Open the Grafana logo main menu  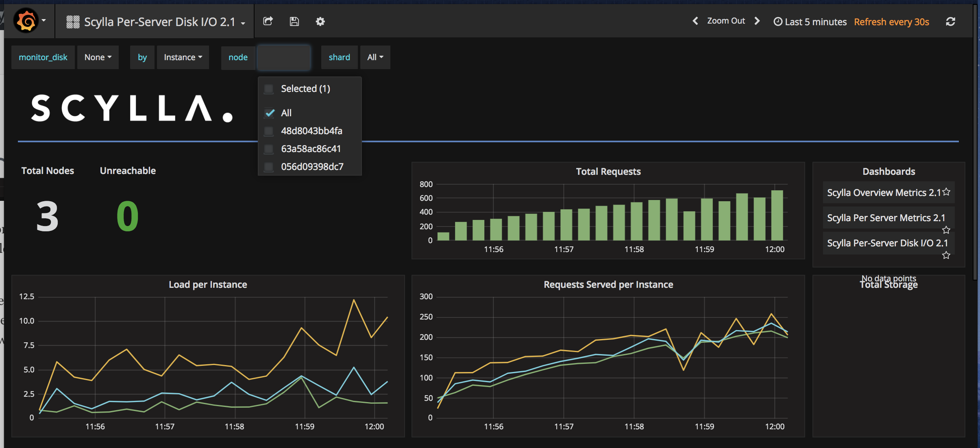(26, 21)
